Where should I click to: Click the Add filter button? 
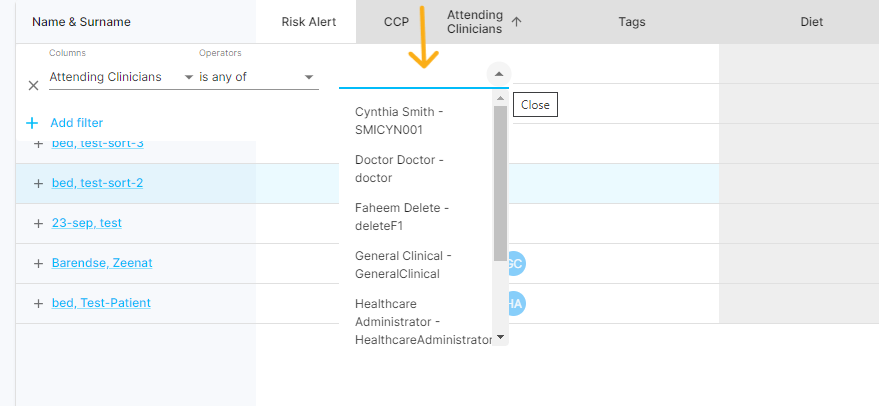pos(76,123)
